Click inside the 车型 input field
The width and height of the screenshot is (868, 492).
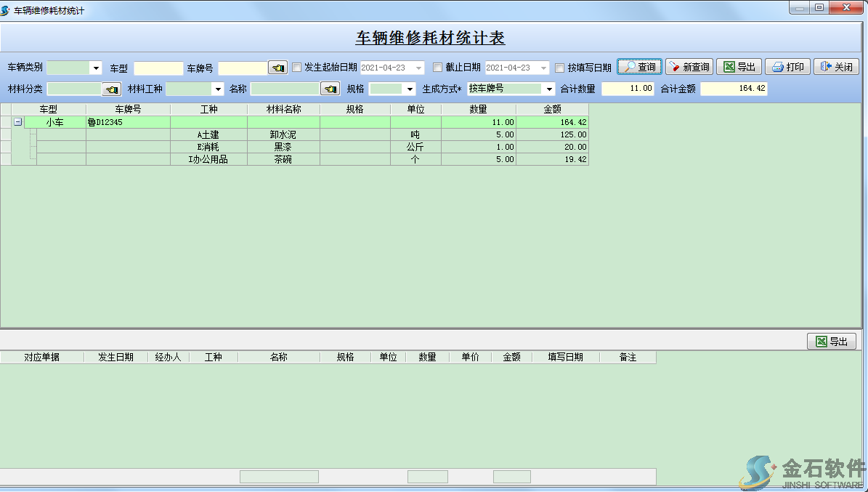point(157,66)
